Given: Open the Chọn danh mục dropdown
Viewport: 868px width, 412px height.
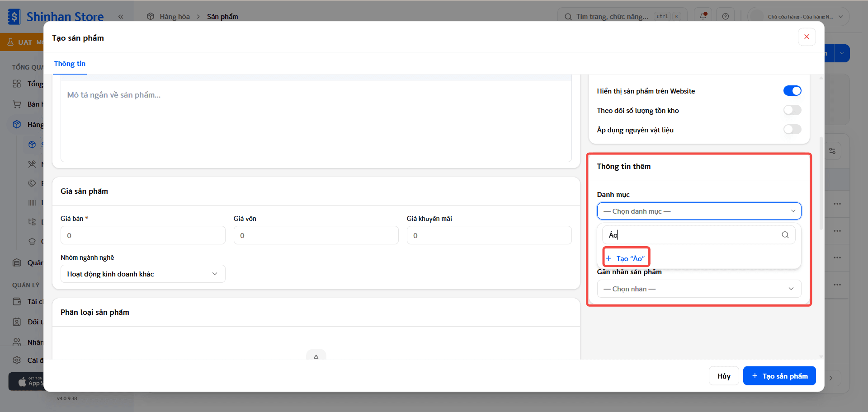Looking at the screenshot, I should coord(699,211).
